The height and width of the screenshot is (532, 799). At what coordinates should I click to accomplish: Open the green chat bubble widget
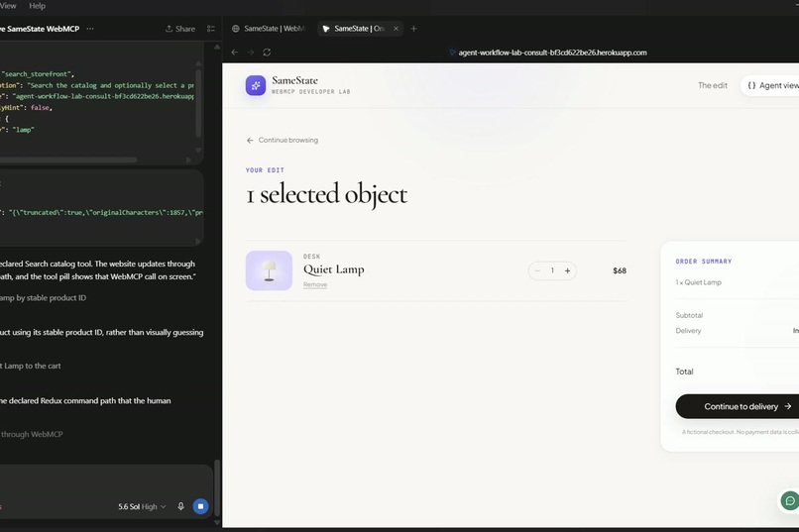(x=790, y=501)
